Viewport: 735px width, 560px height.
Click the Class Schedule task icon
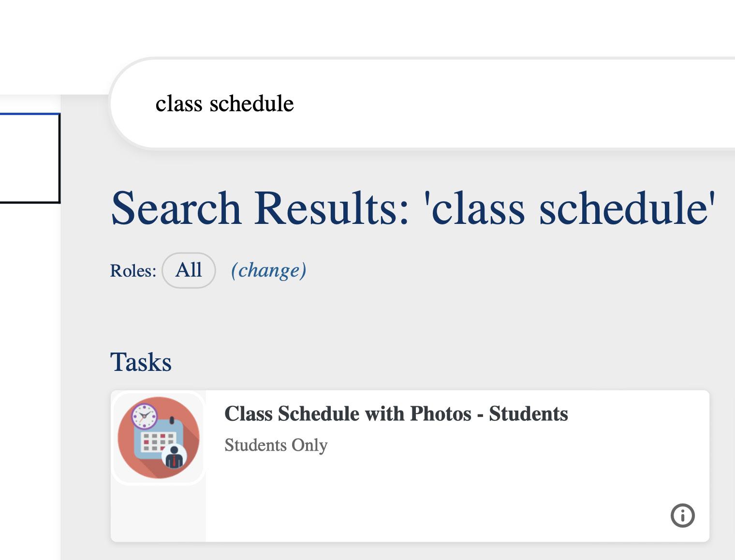pos(159,438)
